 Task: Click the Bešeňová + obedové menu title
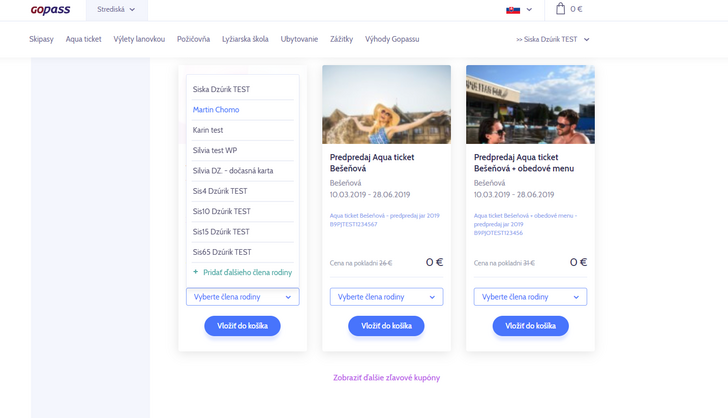[524, 163]
